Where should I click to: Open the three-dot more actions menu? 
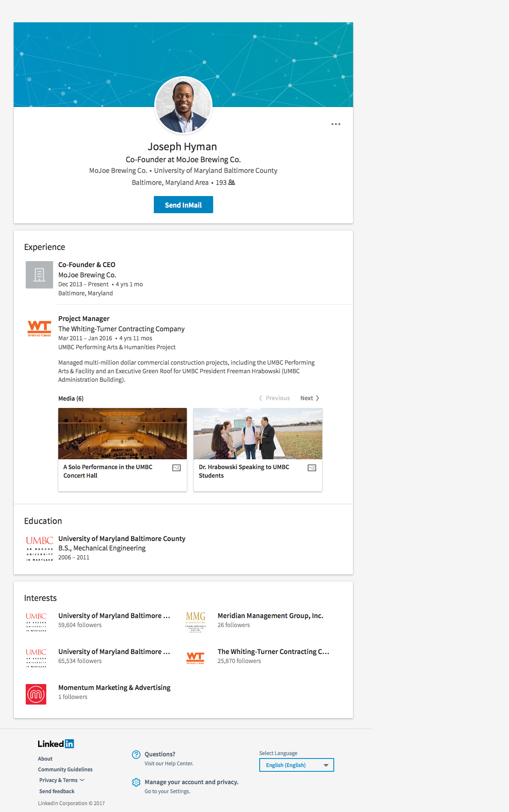pos(335,124)
